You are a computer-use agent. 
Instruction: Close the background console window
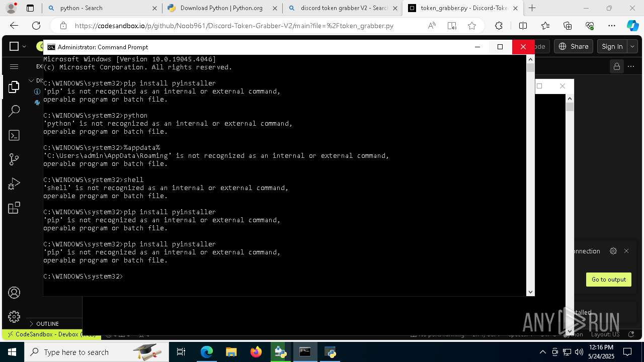click(562, 86)
